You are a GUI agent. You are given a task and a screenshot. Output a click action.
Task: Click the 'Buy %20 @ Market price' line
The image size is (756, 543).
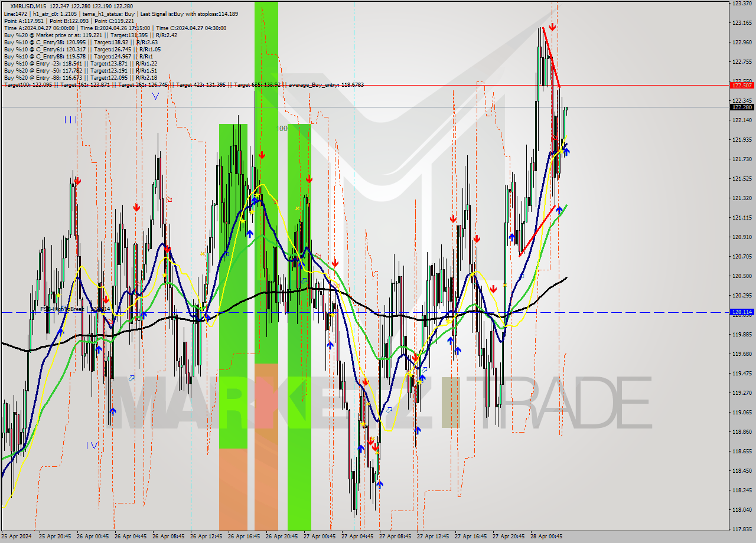[x=91, y=35]
